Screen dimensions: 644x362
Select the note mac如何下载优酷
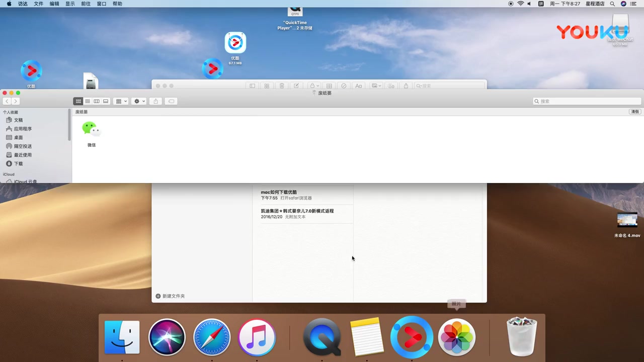tap(303, 195)
